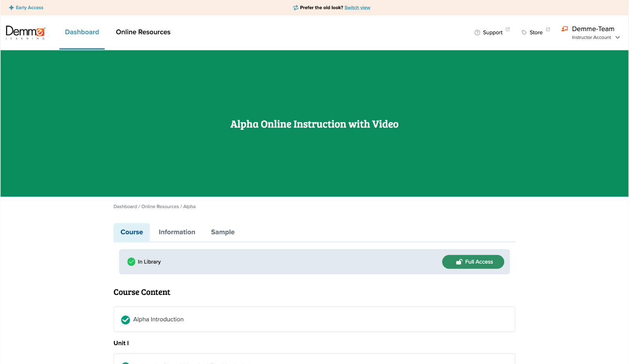Click the green In Library checkmark icon
Screen dimensions: 629x364
131,262
